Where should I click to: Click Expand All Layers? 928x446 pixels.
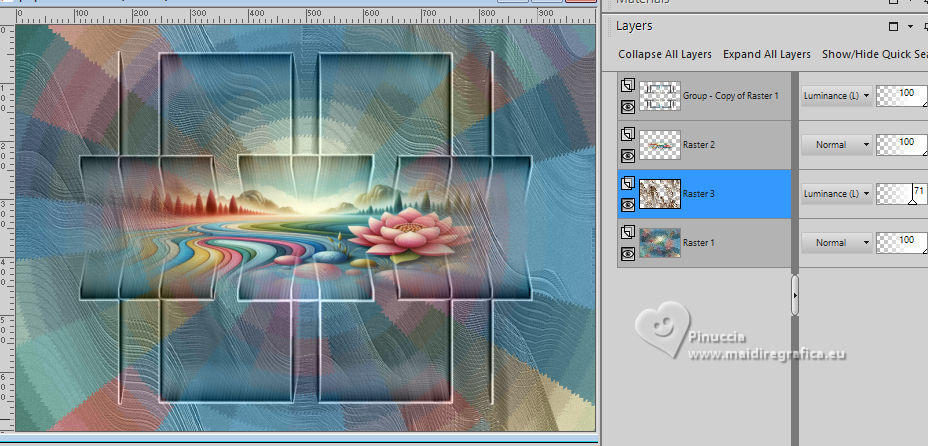[x=766, y=54]
